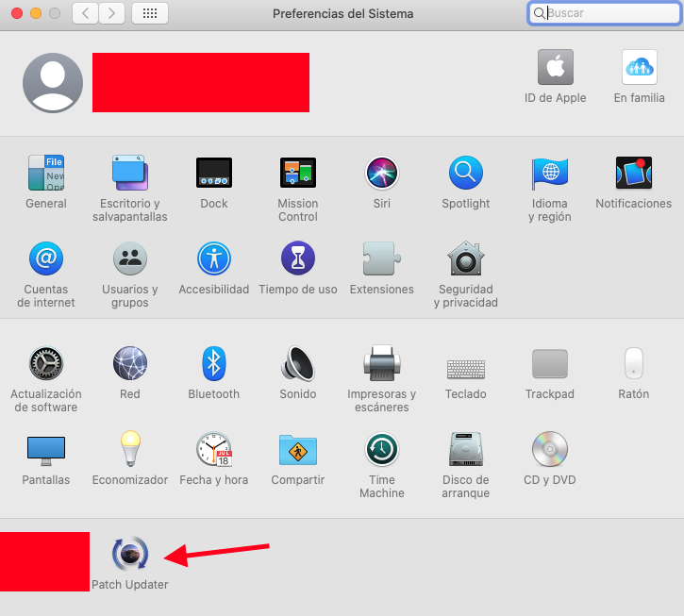Open Fecha y hora preferences
Screen dimensions: 684x616
point(214,449)
